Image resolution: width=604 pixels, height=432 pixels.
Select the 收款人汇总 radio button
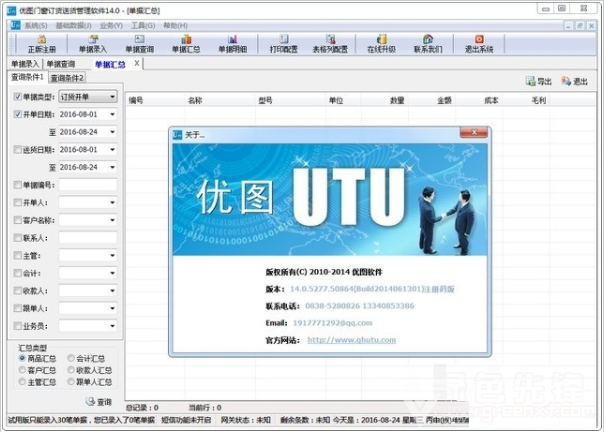click(x=71, y=370)
